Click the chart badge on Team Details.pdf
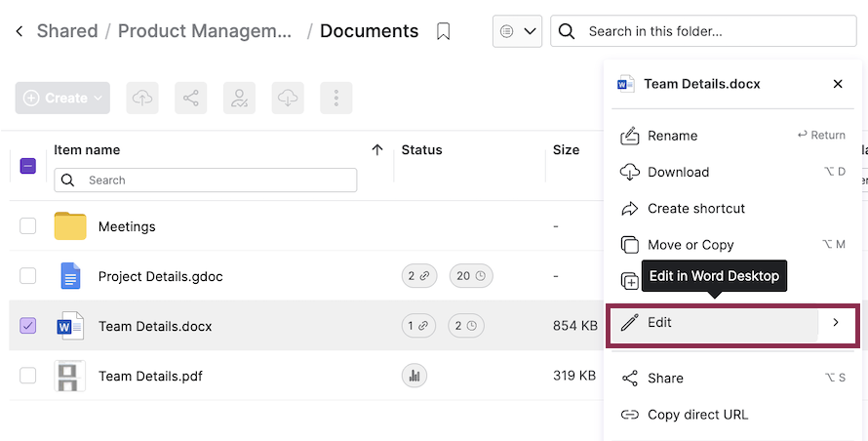The height and width of the screenshot is (441, 868). (414, 376)
